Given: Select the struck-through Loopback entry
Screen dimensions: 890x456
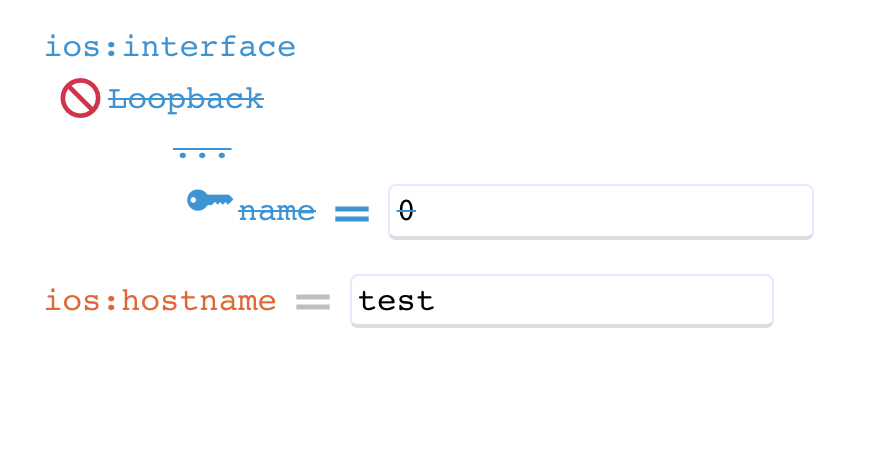Looking at the screenshot, I should click(186, 99).
